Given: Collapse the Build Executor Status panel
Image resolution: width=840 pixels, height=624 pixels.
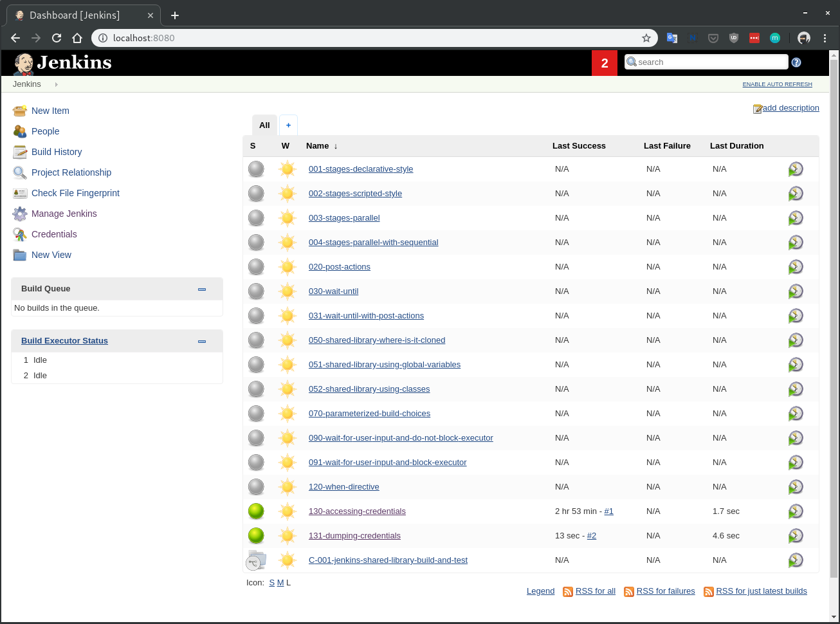Looking at the screenshot, I should click(202, 342).
